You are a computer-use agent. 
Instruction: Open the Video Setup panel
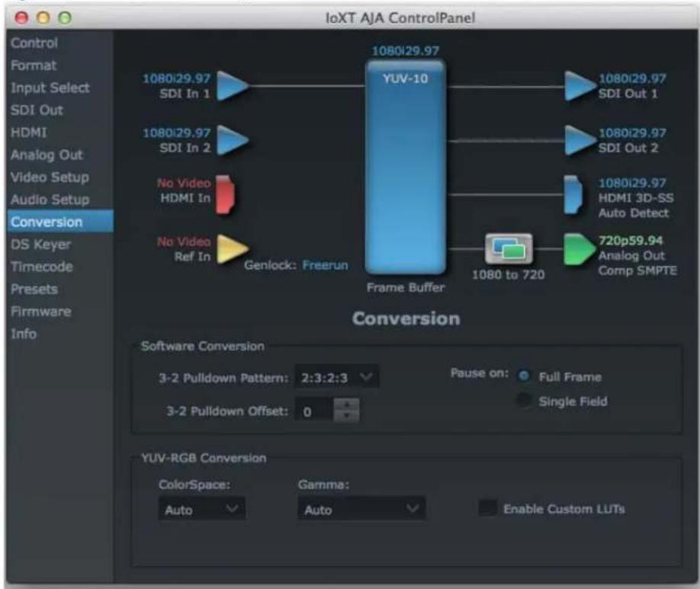[x=50, y=177]
